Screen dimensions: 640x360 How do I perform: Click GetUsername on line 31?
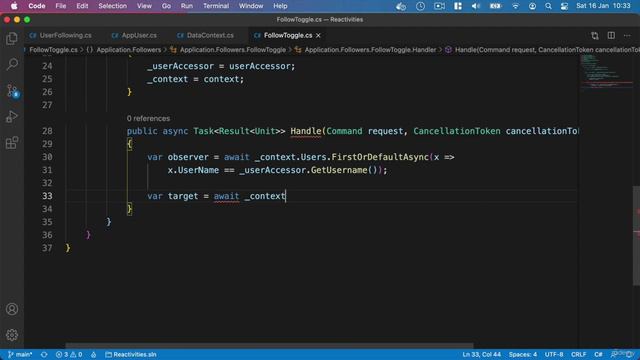tap(339, 170)
